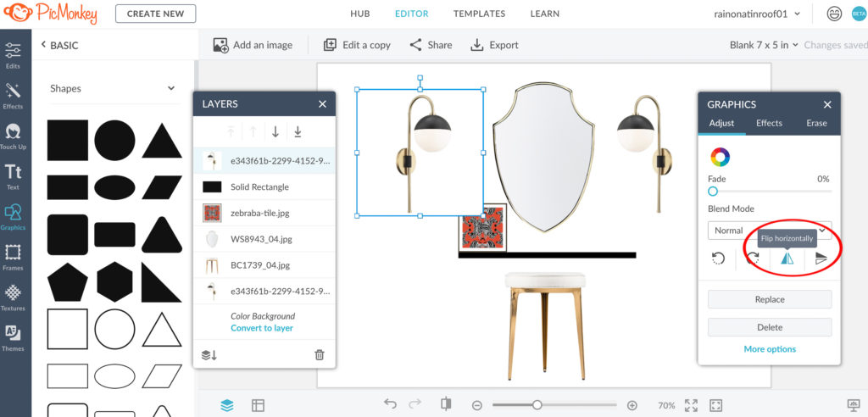Open the EDITOR menu

[x=411, y=14]
